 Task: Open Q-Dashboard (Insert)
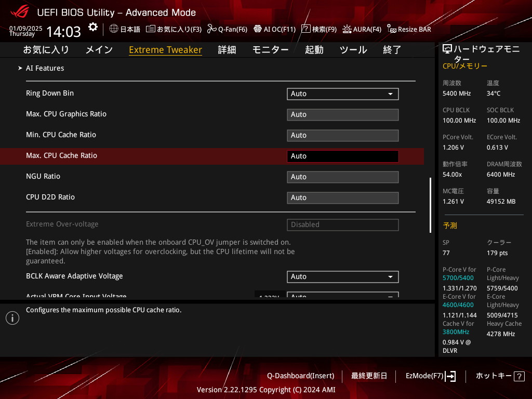click(300, 376)
